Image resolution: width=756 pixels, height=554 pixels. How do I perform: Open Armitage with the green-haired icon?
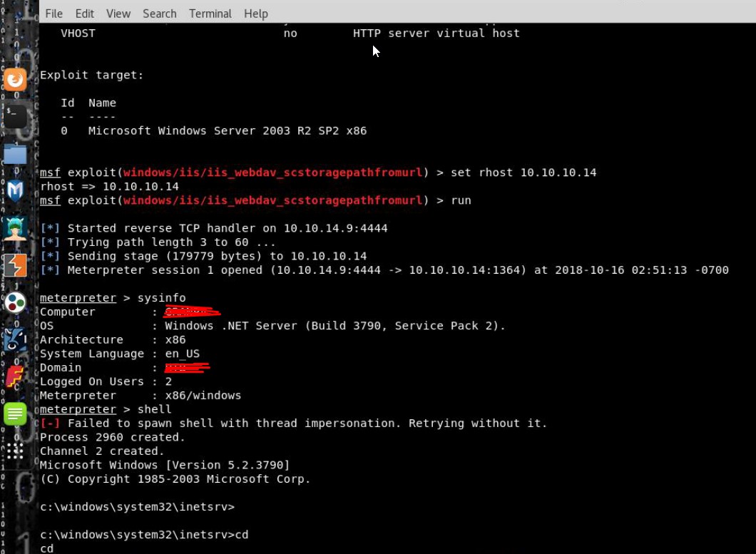click(x=15, y=228)
